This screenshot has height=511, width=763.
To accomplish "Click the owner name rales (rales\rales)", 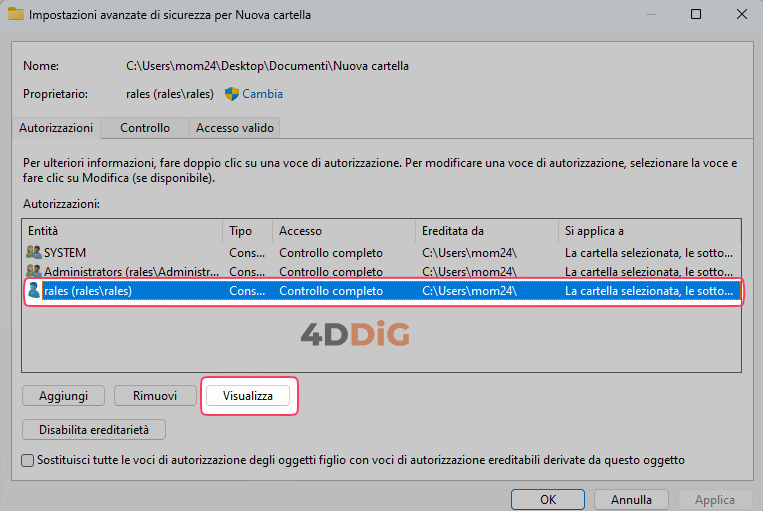I will [170, 94].
